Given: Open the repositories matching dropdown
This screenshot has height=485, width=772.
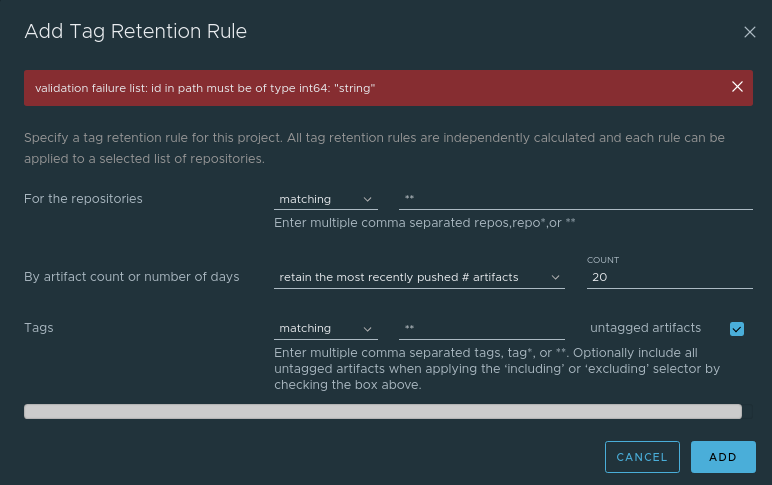Looking at the screenshot, I should pyautogui.click(x=325, y=199).
